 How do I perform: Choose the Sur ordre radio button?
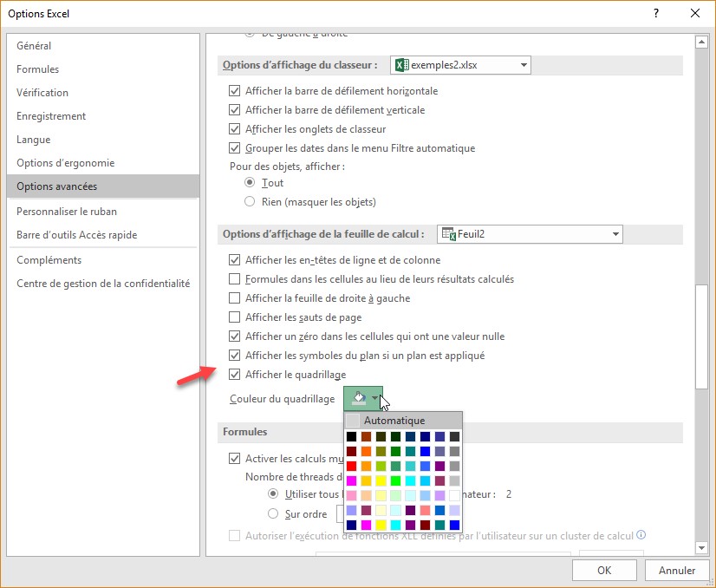tap(274, 513)
